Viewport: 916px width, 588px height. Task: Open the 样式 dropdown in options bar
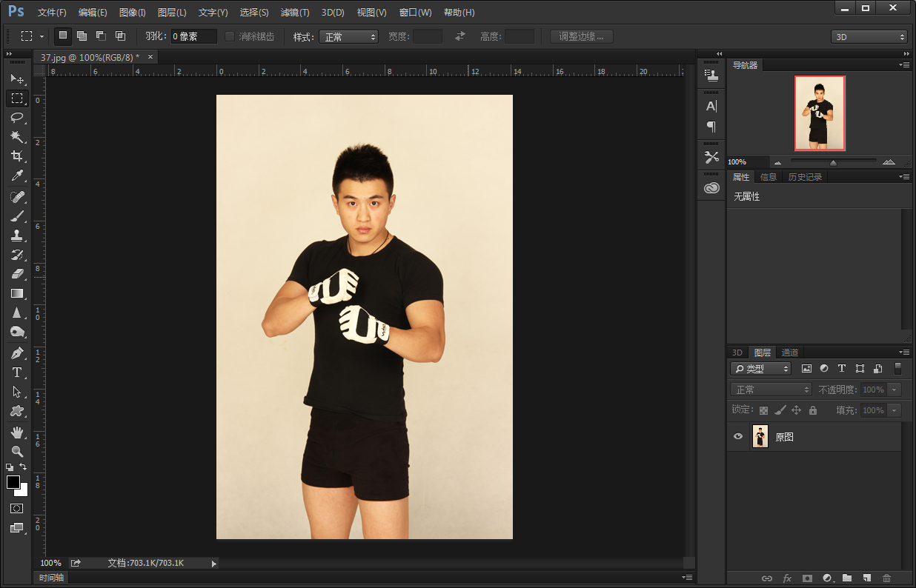(348, 36)
